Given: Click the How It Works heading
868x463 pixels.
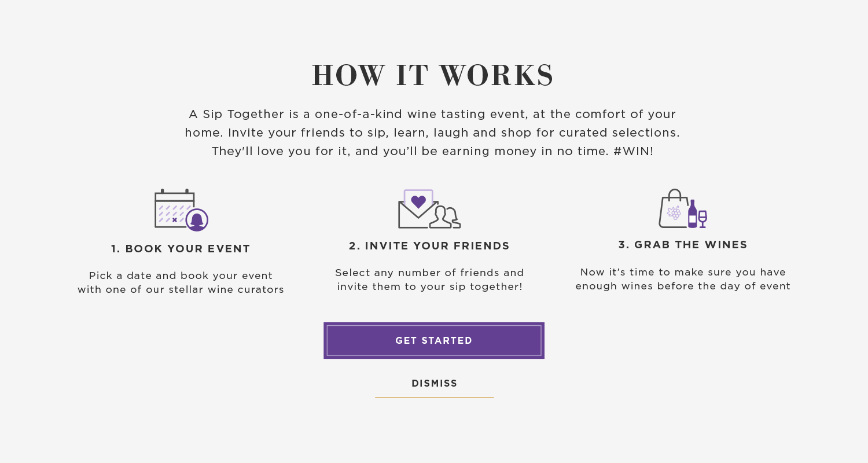Looking at the screenshot, I should click(433, 75).
